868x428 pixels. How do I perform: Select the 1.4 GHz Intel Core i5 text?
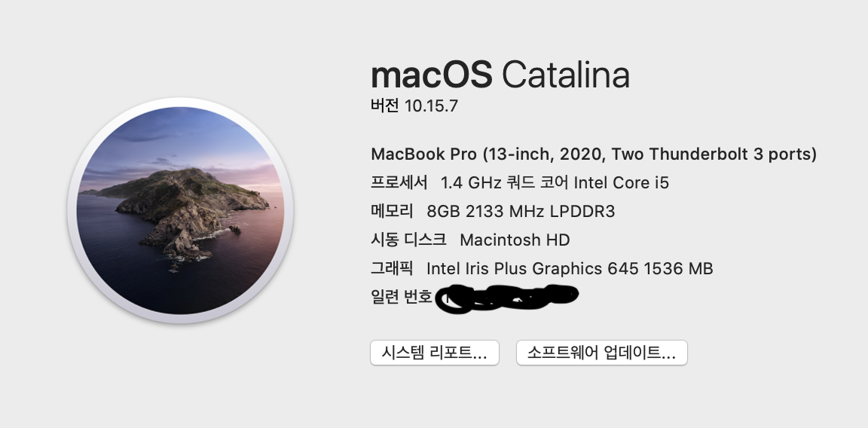click(555, 182)
